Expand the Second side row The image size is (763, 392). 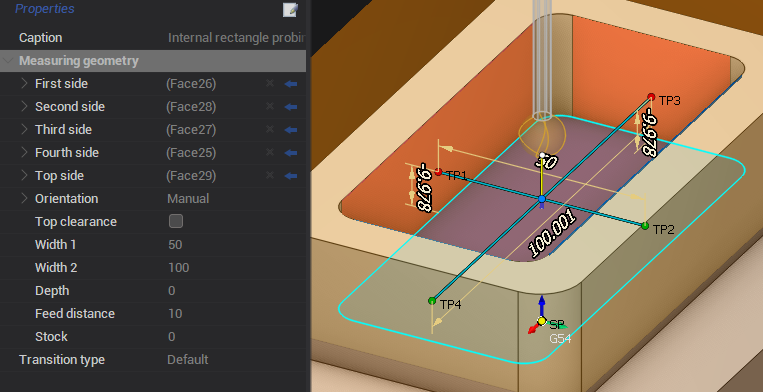point(24,107)
